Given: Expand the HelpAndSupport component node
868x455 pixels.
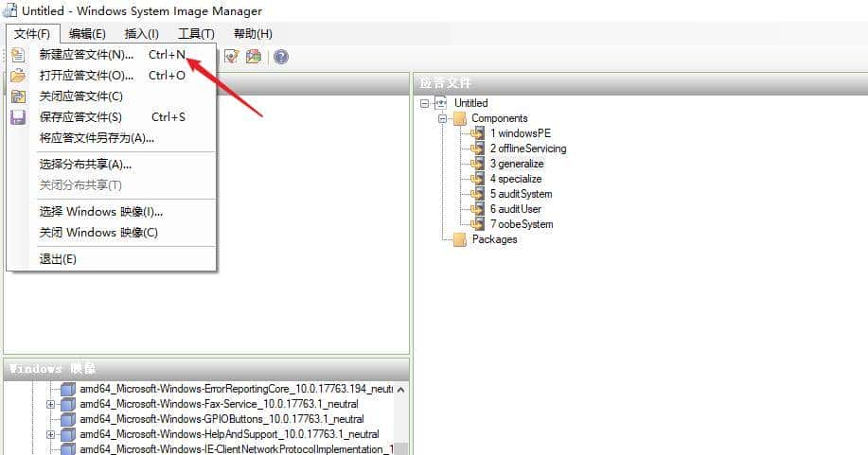Looking at the screenshot, I should tap(50, 434).
